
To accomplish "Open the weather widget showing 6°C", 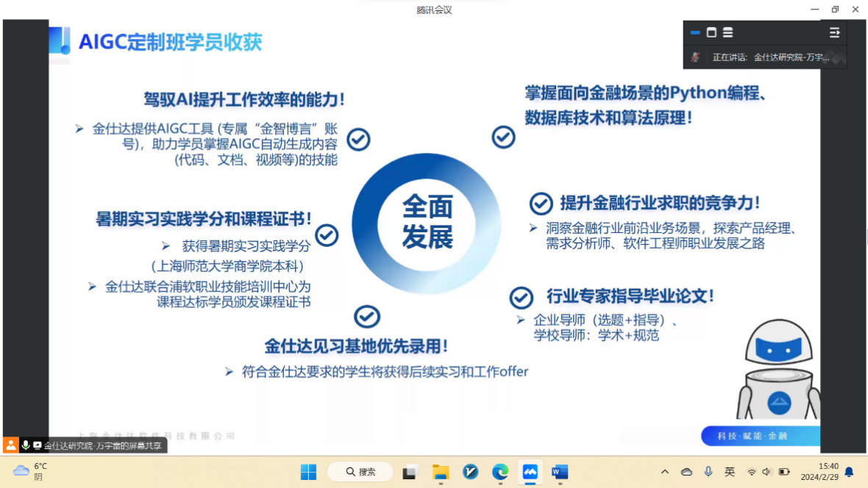I will [29, 471].
